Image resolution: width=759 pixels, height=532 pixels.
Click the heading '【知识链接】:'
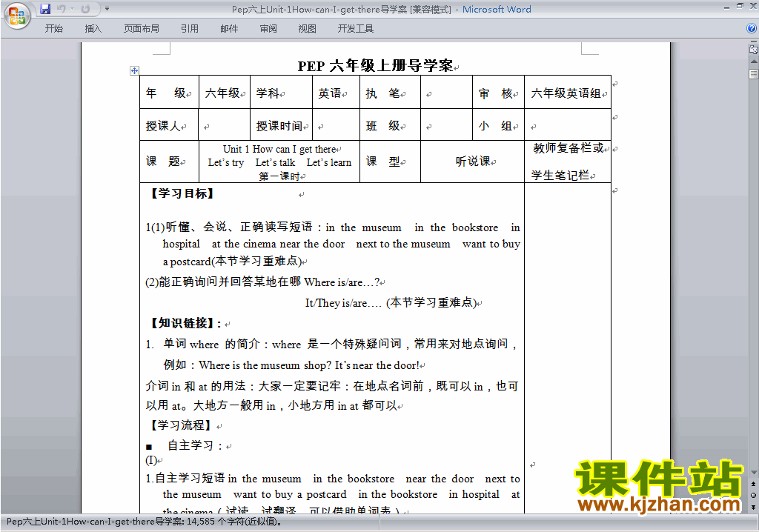tap(185, 323)
